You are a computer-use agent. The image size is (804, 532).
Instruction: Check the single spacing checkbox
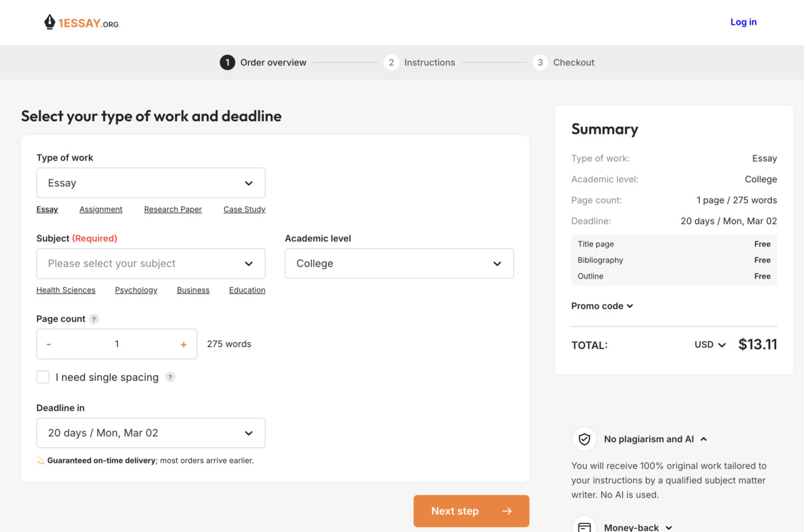point(43,377)
